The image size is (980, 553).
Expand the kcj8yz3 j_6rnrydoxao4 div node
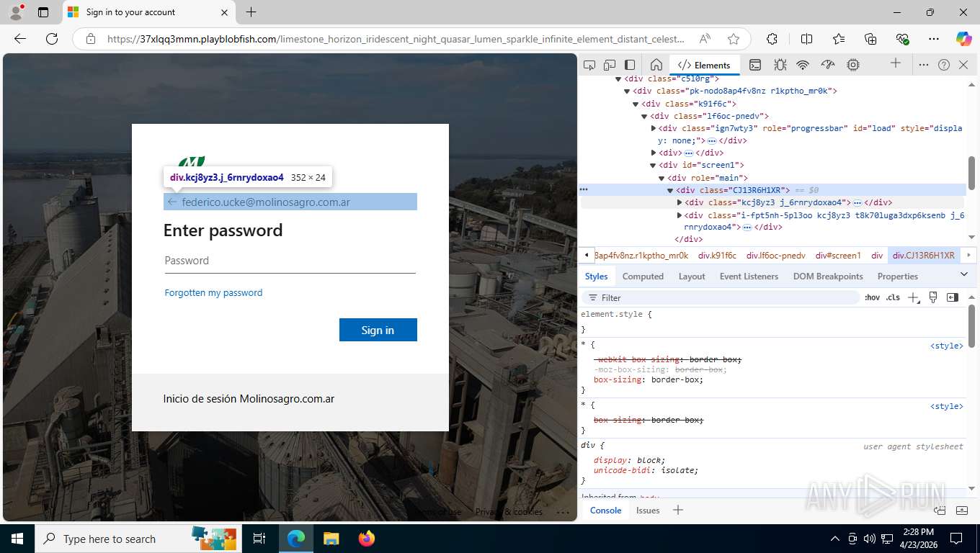(680, 202)
